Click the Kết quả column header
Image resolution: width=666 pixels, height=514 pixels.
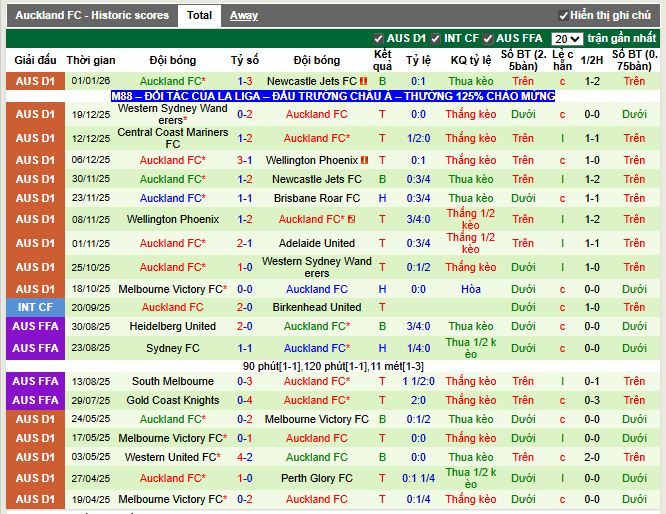tap(382, 60)
